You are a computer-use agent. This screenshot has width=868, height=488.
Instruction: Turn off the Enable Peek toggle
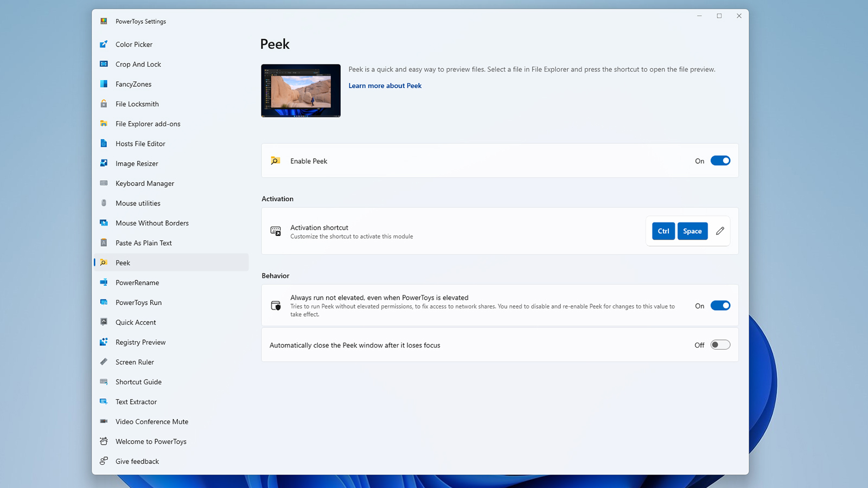[720, 160]
